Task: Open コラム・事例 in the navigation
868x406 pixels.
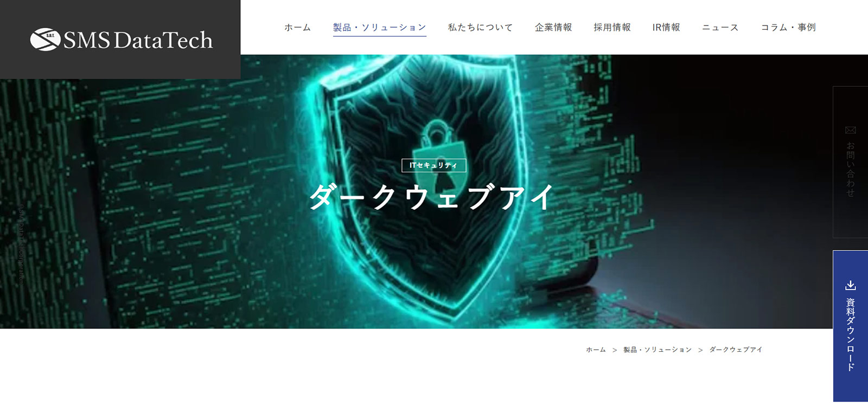Action: point(788,27)
